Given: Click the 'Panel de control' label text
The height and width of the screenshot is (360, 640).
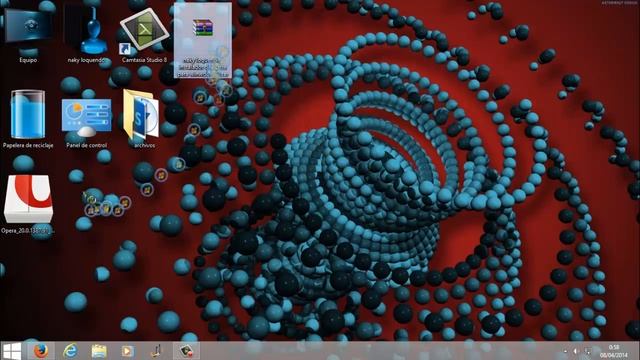Looking at the screenshot, I should coord(87,145).
